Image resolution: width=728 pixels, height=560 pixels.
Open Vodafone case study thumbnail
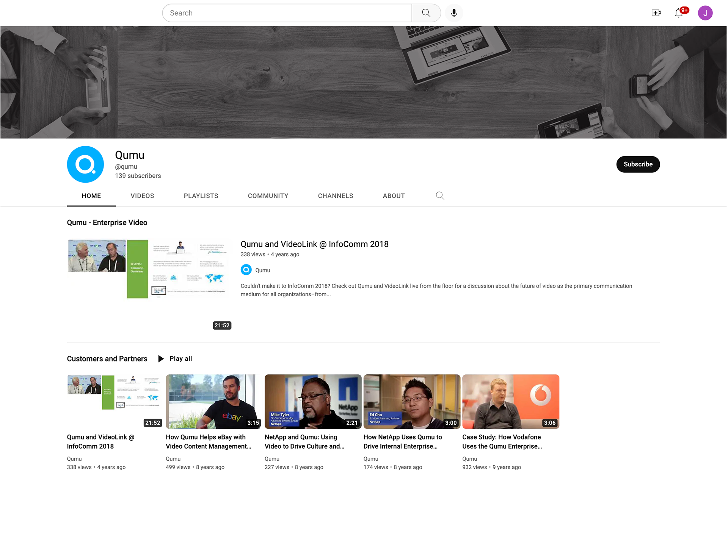511,402
